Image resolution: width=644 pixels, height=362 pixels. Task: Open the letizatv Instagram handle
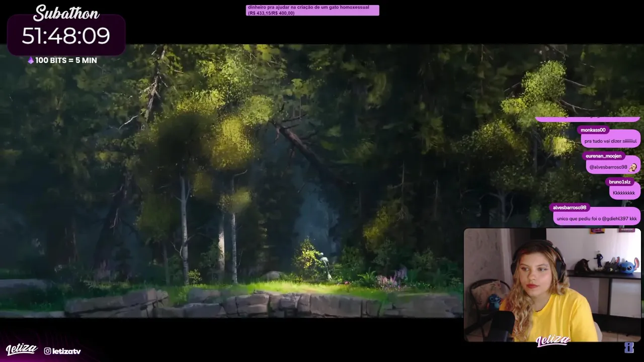(x=66, y=351)
